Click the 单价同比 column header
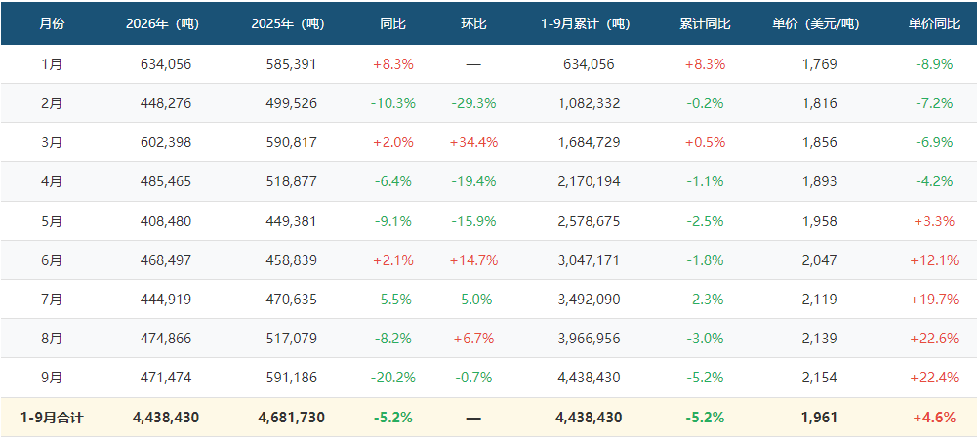This screenshot has height=440, width=980. click(934, 24)
